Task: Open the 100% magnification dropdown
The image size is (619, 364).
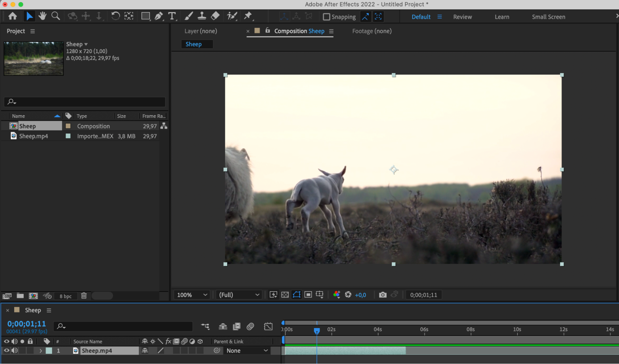Action: coord(192,295)
